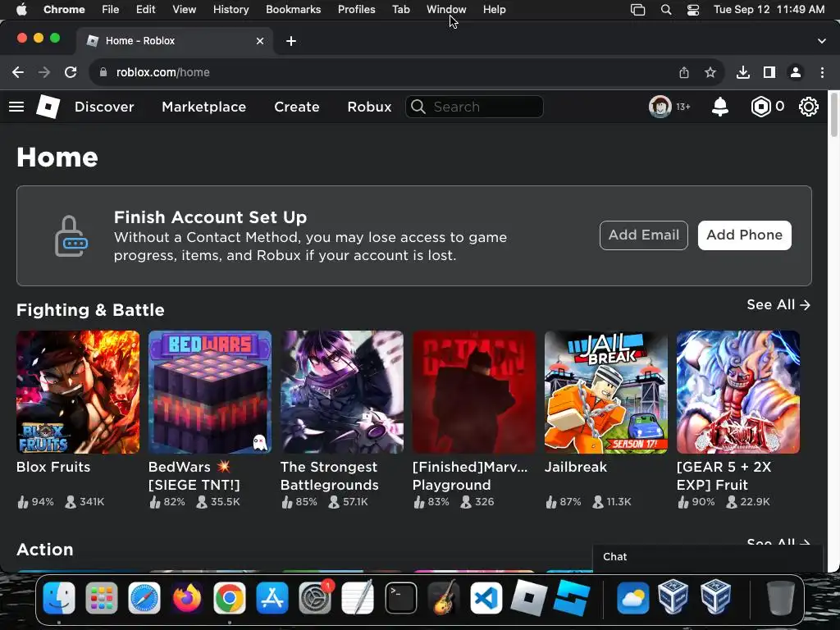Open the Bookmarks menu
Image resolution: width=840 pixels, height=630 pixels.
click(293, 10)
